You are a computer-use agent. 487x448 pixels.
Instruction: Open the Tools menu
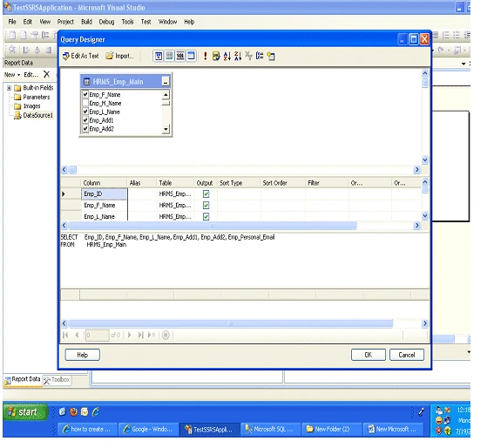[127, 22]
